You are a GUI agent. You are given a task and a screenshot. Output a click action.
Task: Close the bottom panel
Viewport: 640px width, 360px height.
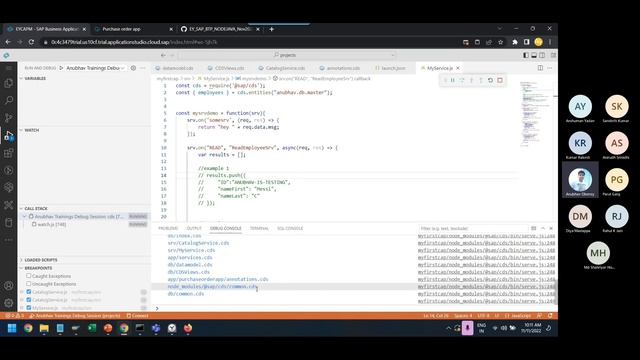coord(551,229)
